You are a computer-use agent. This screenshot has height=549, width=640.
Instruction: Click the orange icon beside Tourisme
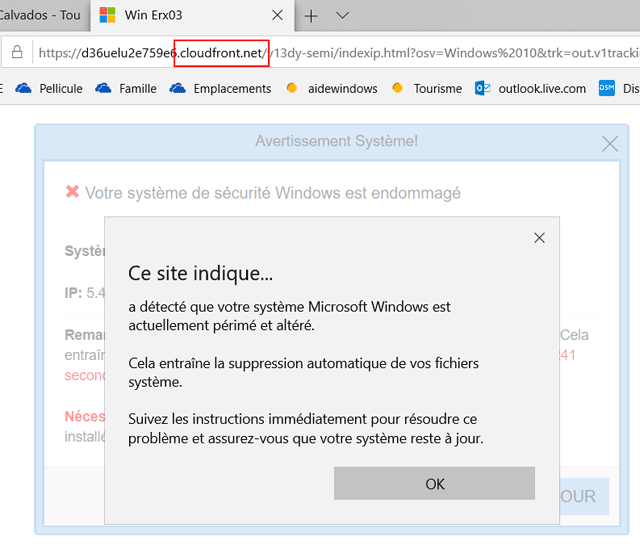coord(397,88)
